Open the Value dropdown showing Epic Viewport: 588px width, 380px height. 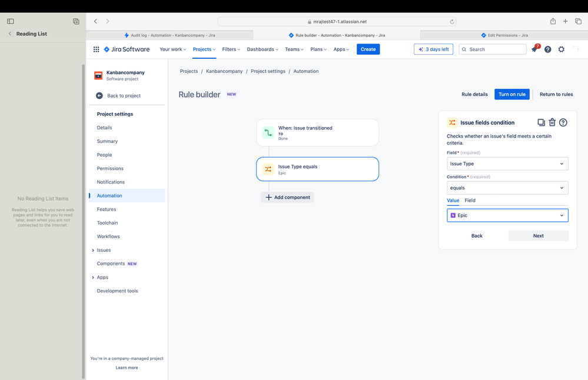507,215
